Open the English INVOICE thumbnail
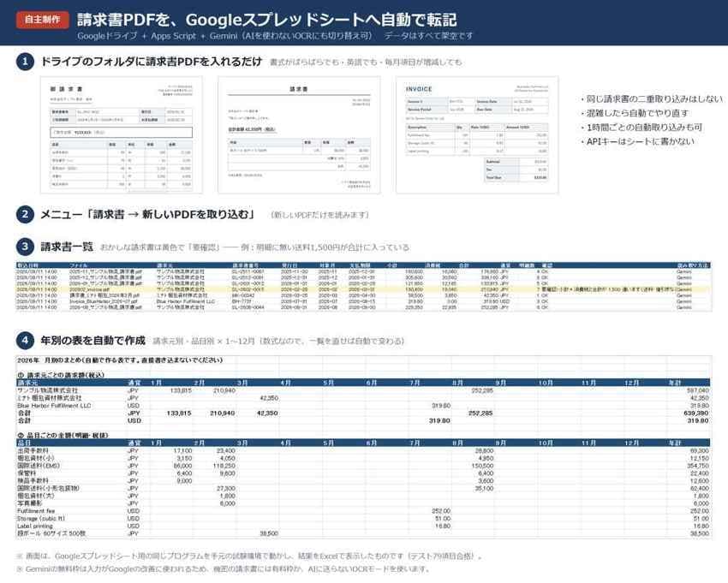Screen dimensions: 728x583 (x=477, y=134)
